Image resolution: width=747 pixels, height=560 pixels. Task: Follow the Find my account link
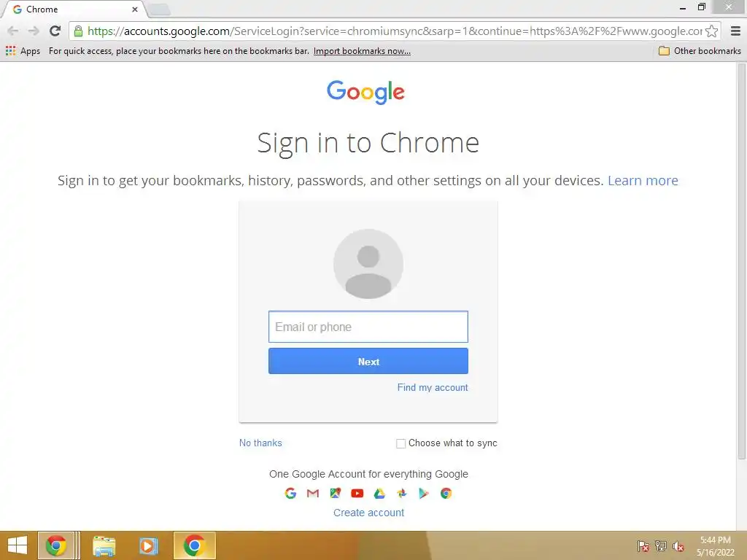click(433, 388)
